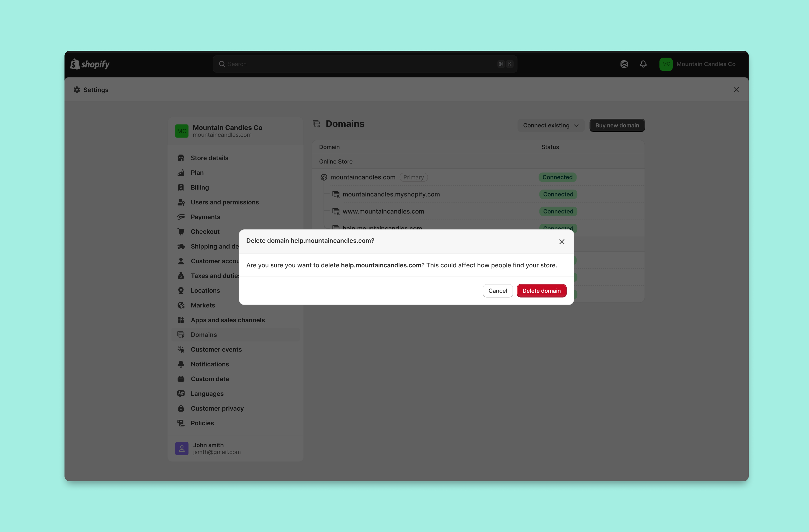
Task: Open the Sidekick assistant icon
Action: (624, 64)
